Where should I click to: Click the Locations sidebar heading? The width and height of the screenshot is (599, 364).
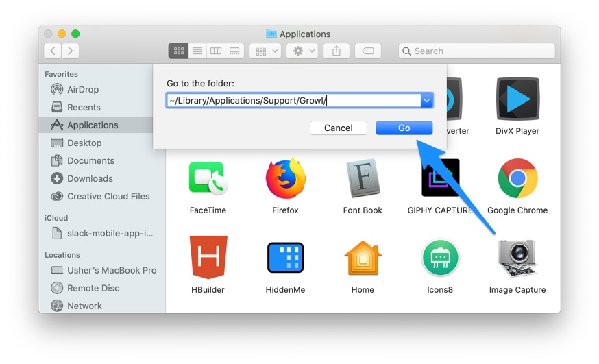[62, 255]
